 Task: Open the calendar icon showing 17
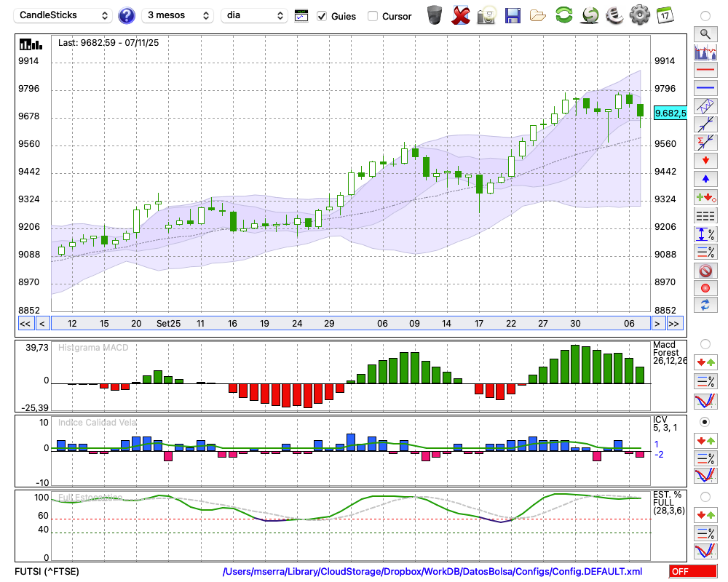click(665, 15)
